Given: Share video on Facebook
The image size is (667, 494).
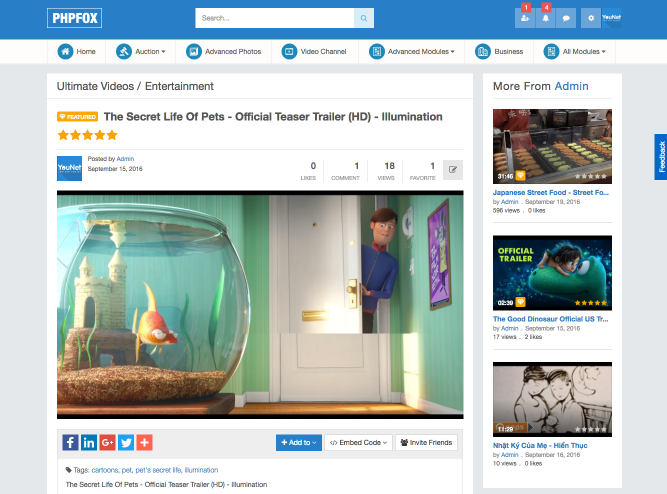Looking at the screenshot, I should [x=70, y=443].
